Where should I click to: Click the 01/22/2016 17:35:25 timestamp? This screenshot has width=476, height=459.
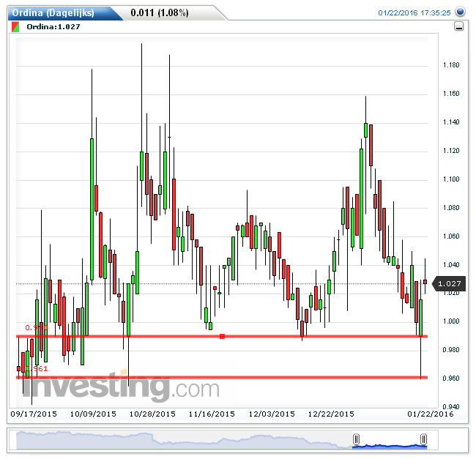point(414,12)
